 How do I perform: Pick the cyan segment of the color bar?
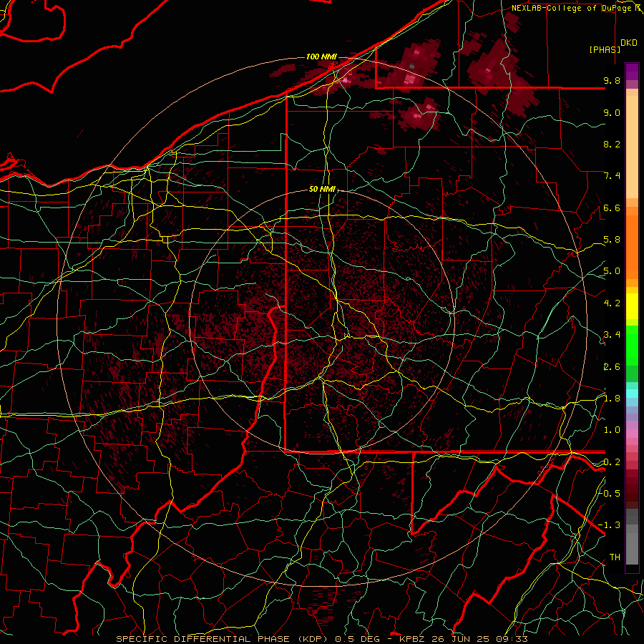point(632,394)
